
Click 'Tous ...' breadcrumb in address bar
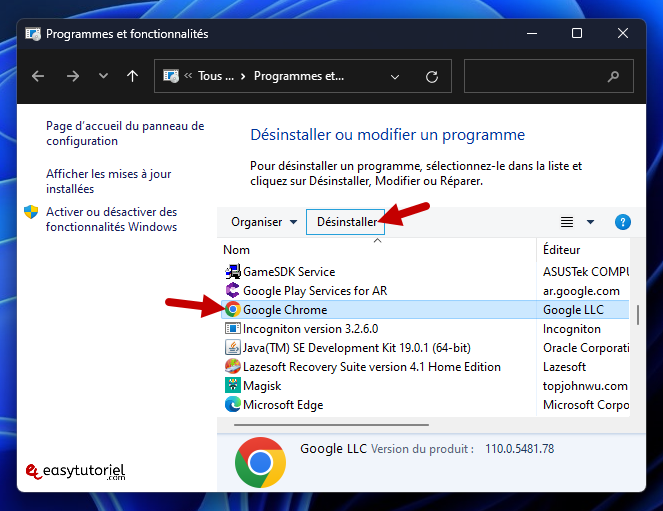click(216, 76)
